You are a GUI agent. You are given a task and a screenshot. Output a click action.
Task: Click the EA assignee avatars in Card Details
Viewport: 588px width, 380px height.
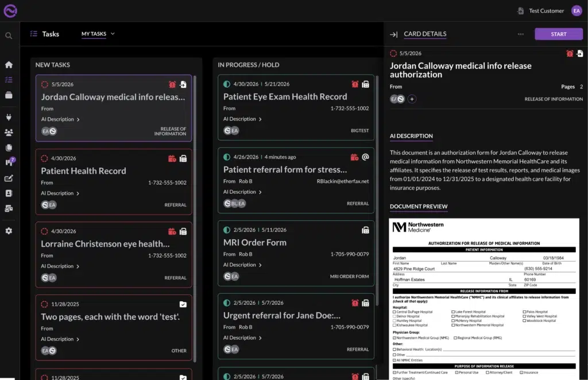397,99
